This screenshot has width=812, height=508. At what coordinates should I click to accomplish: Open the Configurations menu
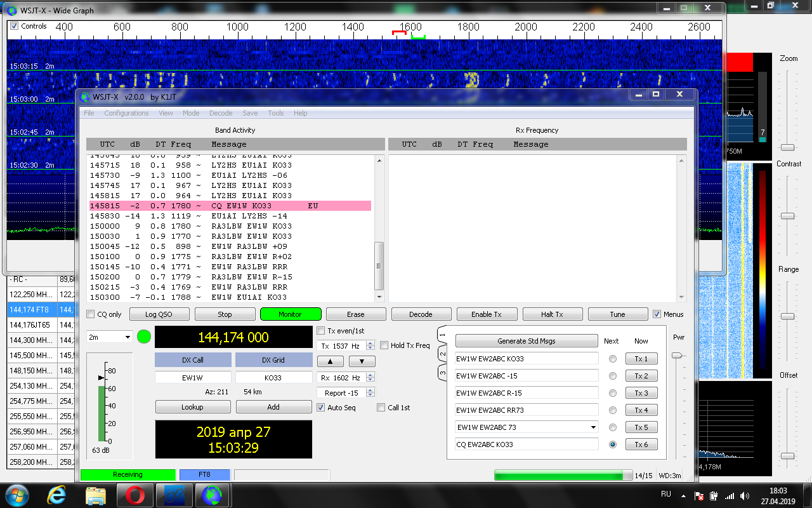pyautogui.click(x=126, y=113)
